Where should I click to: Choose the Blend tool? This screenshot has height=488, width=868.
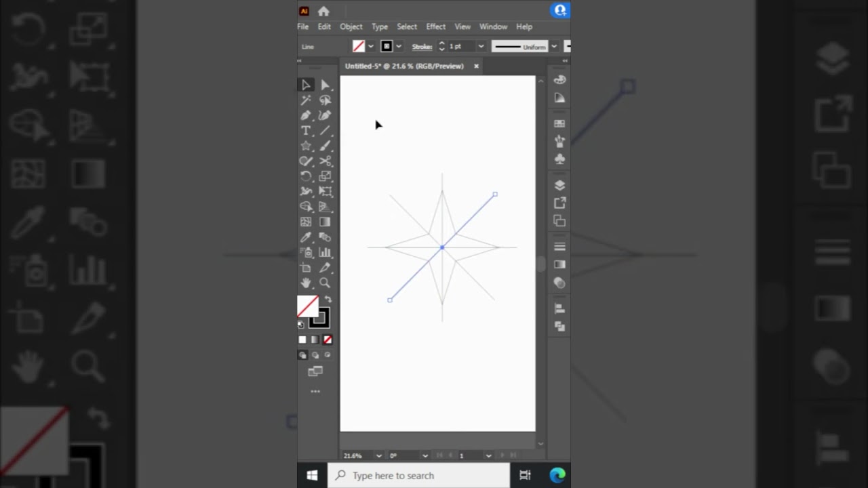point(325,237)
